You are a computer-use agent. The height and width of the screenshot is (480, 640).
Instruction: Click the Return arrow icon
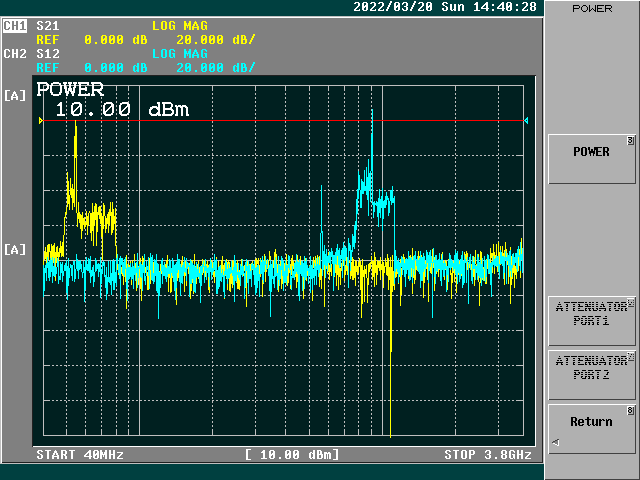(x=556, y=442)
